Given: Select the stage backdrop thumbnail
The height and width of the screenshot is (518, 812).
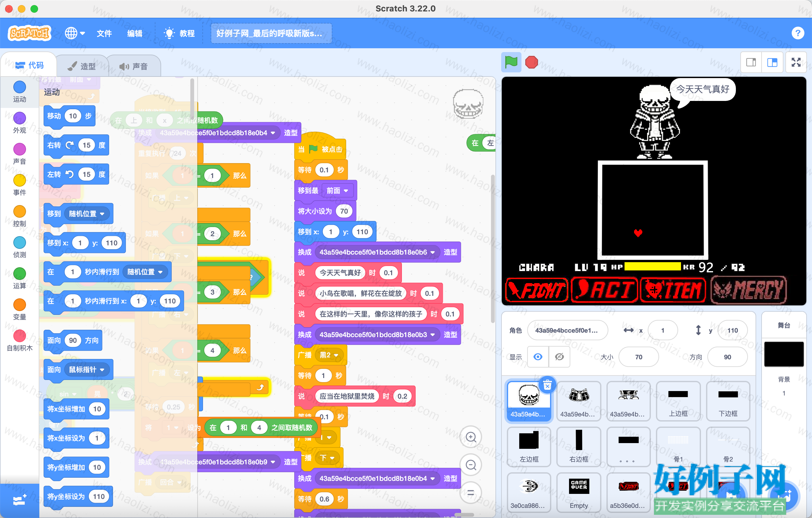Looking at the screenshot, I should (x=784, y=354).
